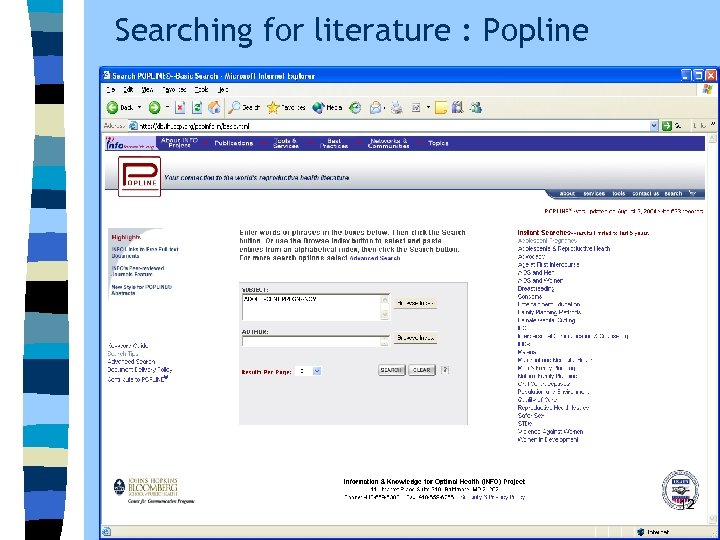720x540 pixels.
Task: Click the CLEAR button
Action: (422, 370)
